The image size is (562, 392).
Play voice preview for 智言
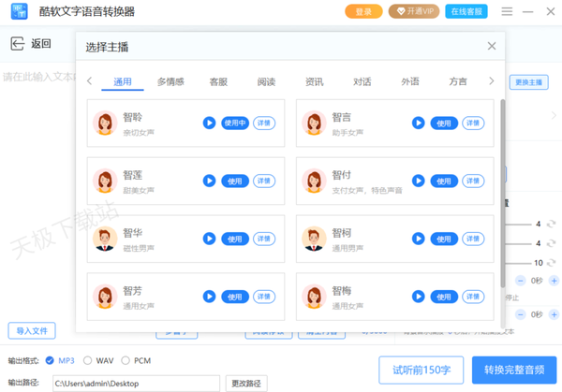[419, 123]
